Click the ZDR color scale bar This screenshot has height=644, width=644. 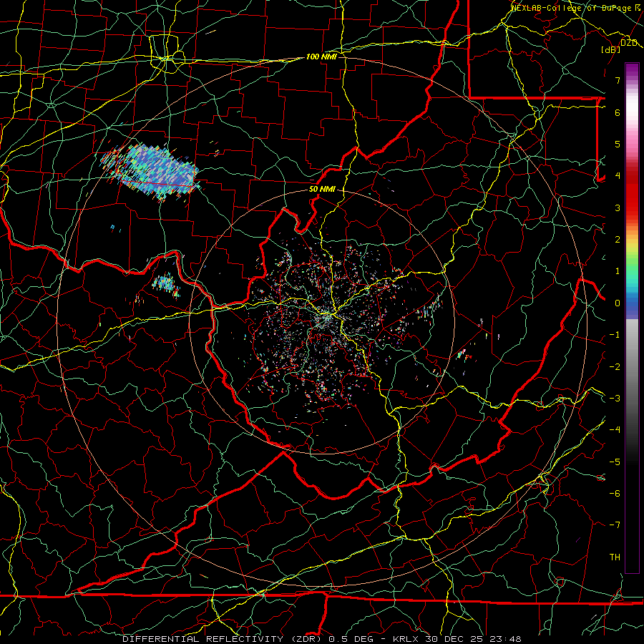pos(632,318)
